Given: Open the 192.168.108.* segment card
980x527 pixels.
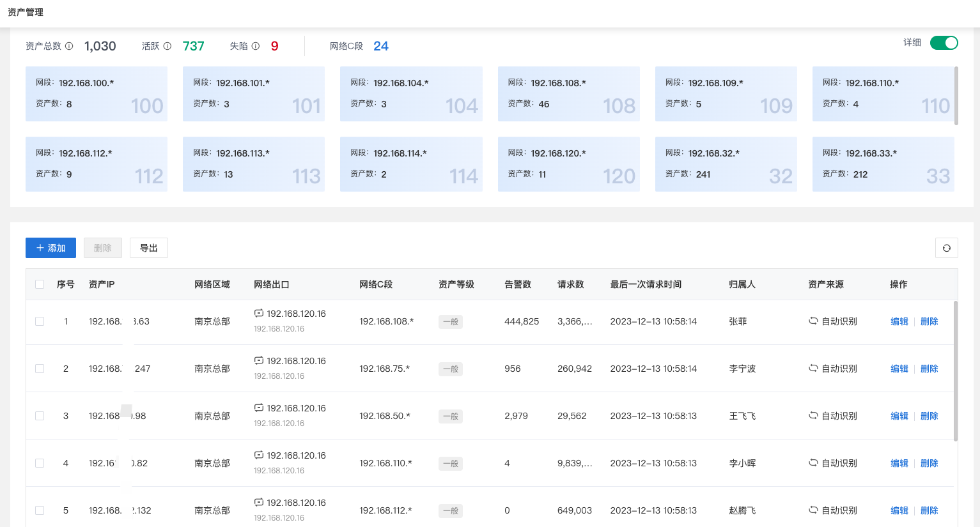Looking at the screenshot, I should click(x=569, y=94).
